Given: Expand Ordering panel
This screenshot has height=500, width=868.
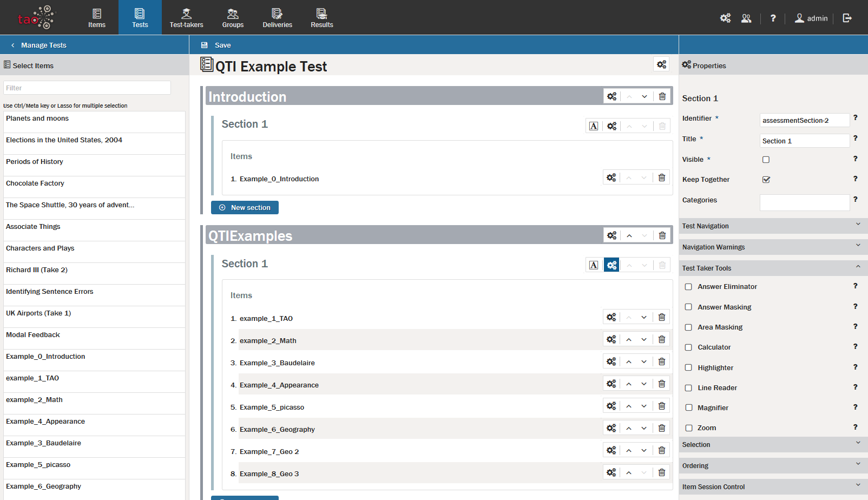Looking at the screenshot, I should pyautogui.click(x=773, y=465).
